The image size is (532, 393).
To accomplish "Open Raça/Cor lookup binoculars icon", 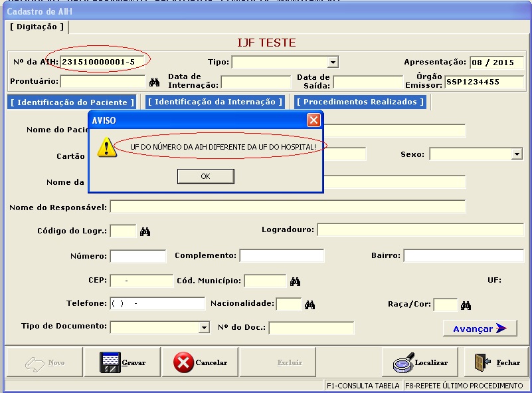I will 466,305.
